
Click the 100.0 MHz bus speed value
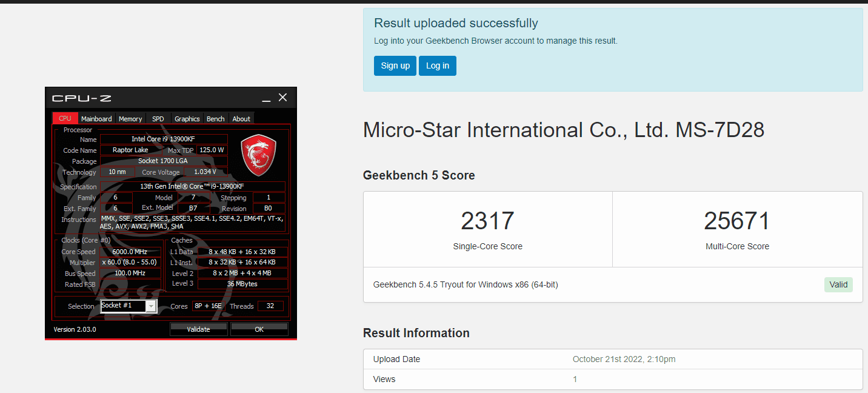130,273
